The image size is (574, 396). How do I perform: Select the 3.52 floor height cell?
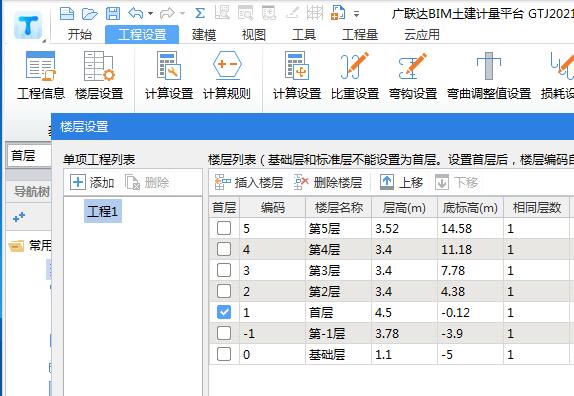[x=404, y=229]
